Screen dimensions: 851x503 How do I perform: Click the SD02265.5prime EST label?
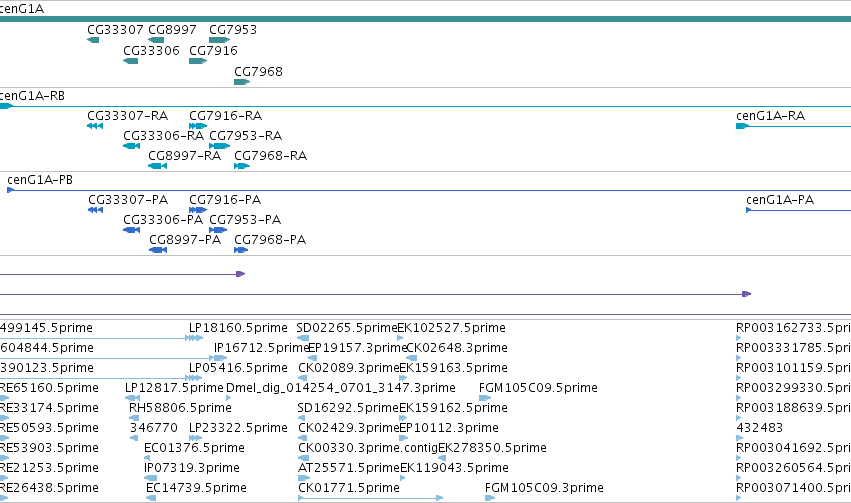(347, 328)
